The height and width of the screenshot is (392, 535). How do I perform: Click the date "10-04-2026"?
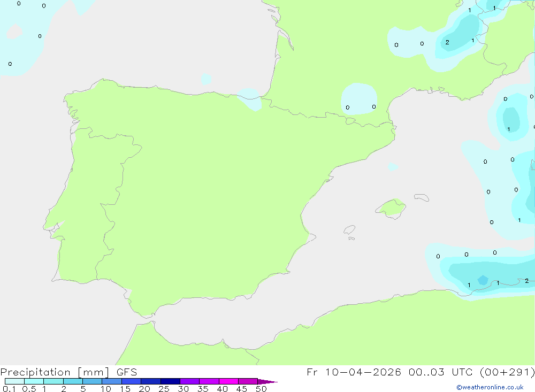(363, 372)
